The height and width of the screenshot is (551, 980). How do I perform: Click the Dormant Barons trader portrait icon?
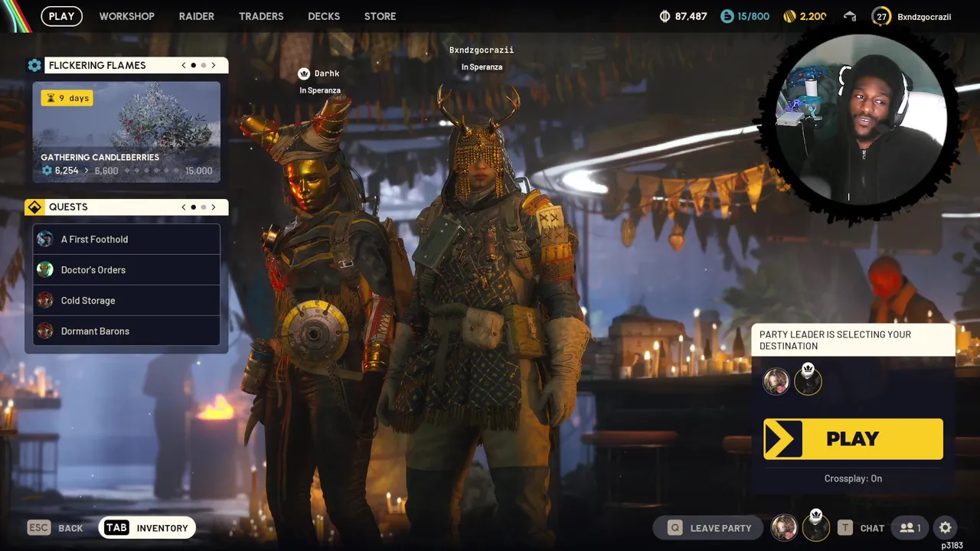click(45, 331)
